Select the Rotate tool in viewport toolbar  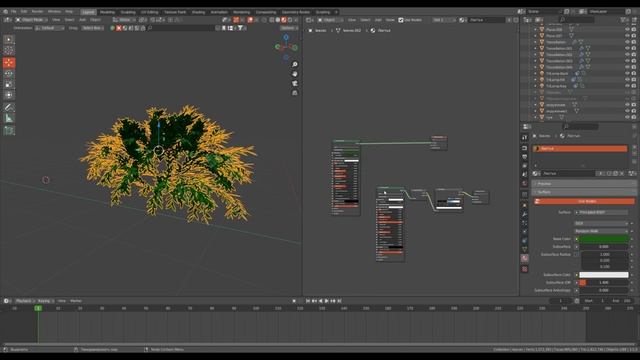pyautogui.click(x=9, y=73)
